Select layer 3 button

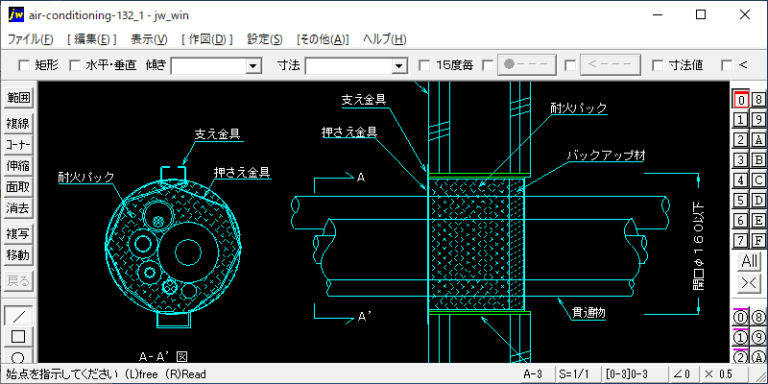[741, 160]
